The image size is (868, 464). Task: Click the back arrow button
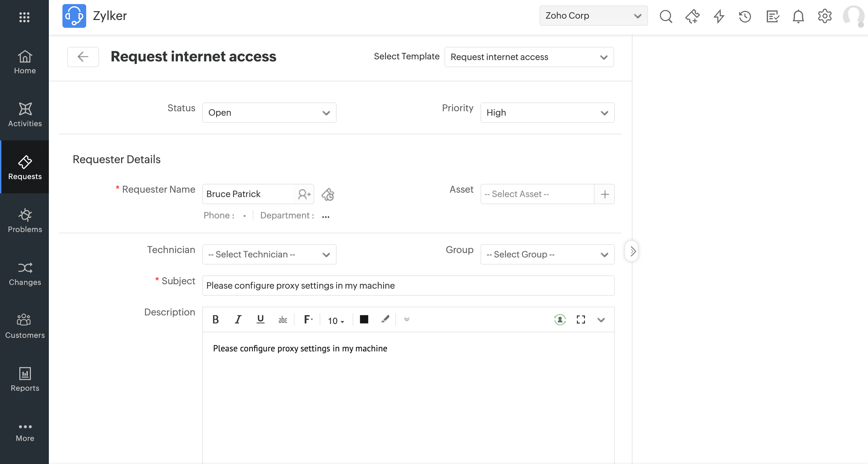(x=83, y=57)
